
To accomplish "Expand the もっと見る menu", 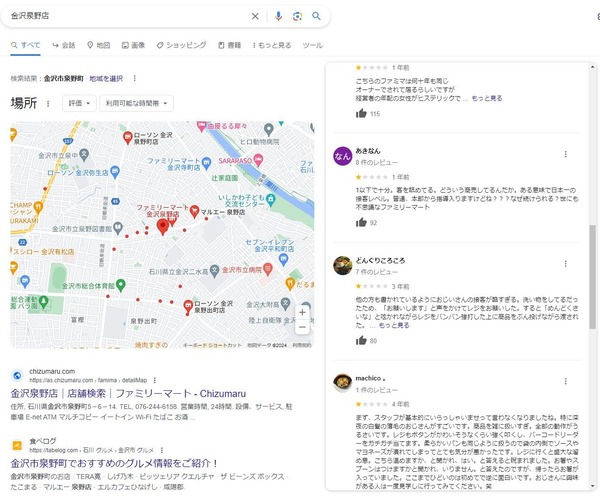I will pos(272,45).
